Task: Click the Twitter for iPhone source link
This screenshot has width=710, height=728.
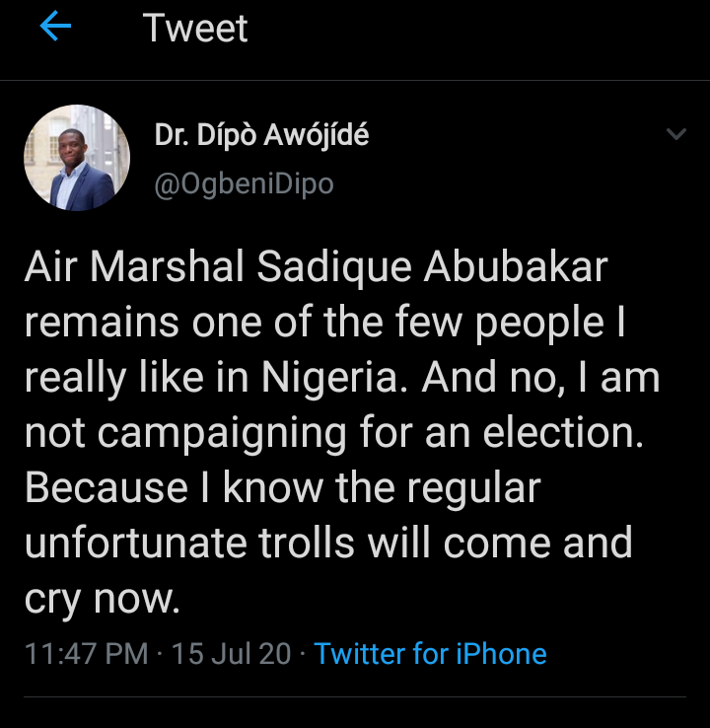Action: tap(430, 653)
